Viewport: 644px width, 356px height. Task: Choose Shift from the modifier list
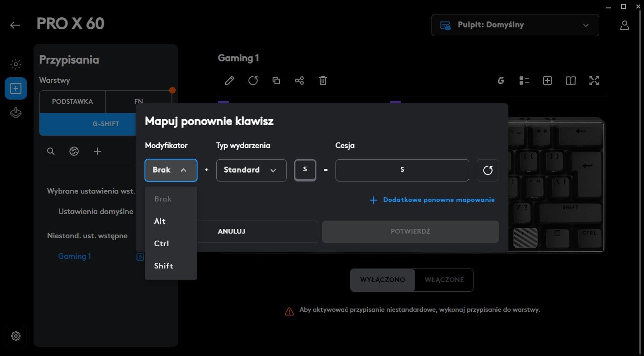[164, 266]
